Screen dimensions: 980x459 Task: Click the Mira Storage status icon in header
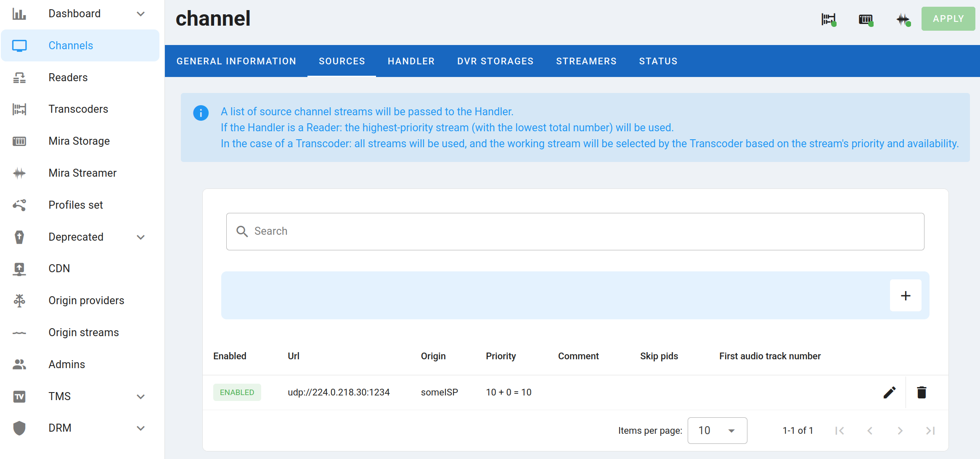(x=866, y=19)
